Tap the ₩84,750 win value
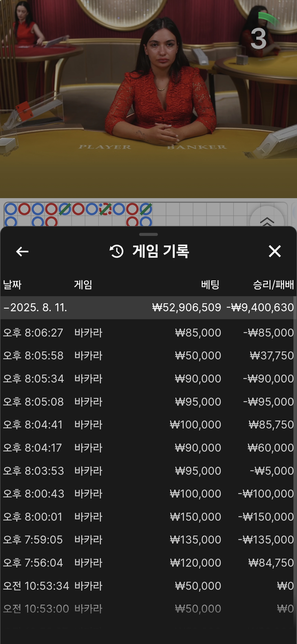This screenshot has width=297, height=644. pyautogui.click(x=271, y=563)
